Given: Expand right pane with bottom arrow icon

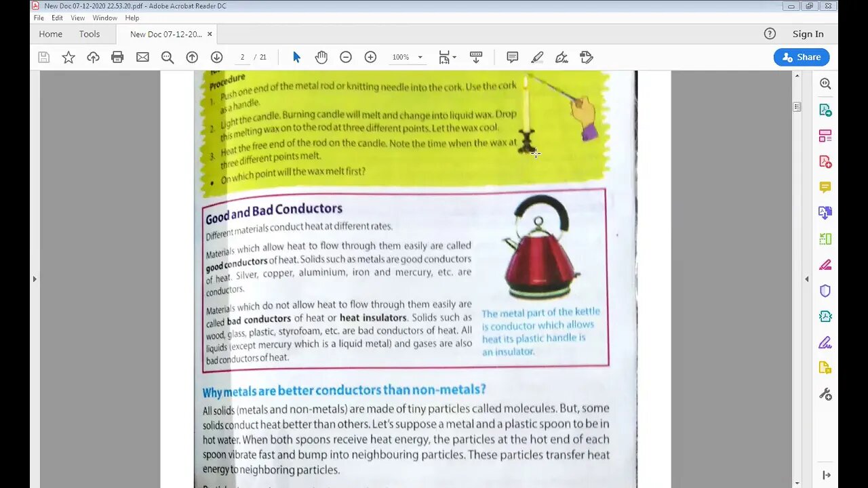Looking at the screenshot, I should (826, 475).
